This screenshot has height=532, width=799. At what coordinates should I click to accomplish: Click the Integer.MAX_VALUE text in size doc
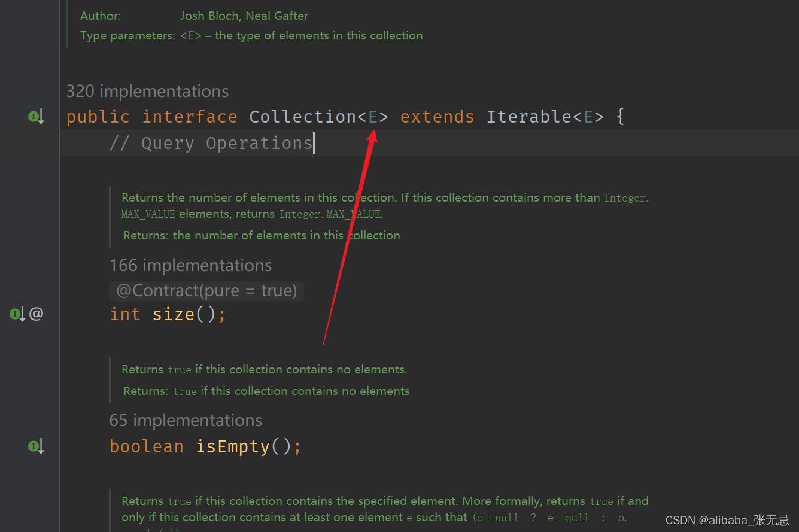click(x=331, y=214)
